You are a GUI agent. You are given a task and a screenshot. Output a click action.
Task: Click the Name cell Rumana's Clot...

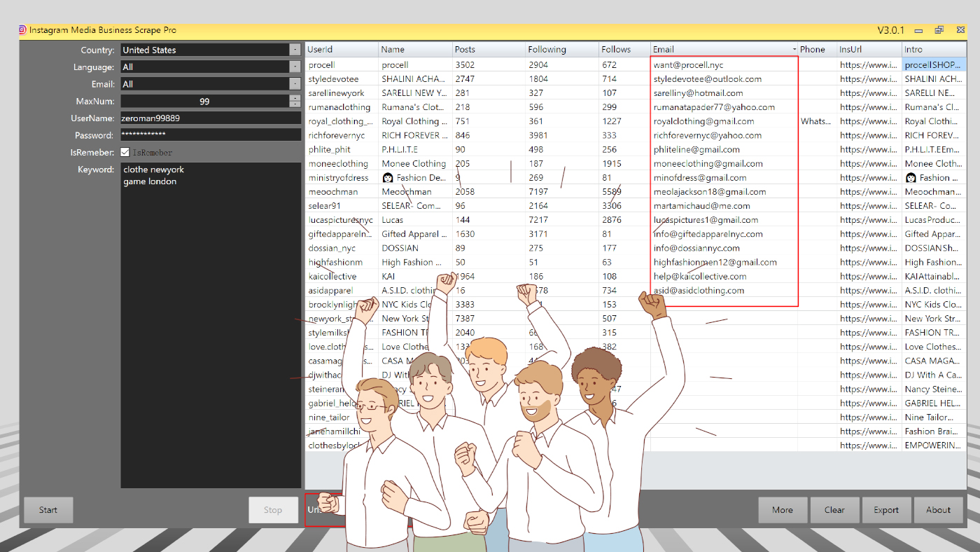click(x=416, y=107)
